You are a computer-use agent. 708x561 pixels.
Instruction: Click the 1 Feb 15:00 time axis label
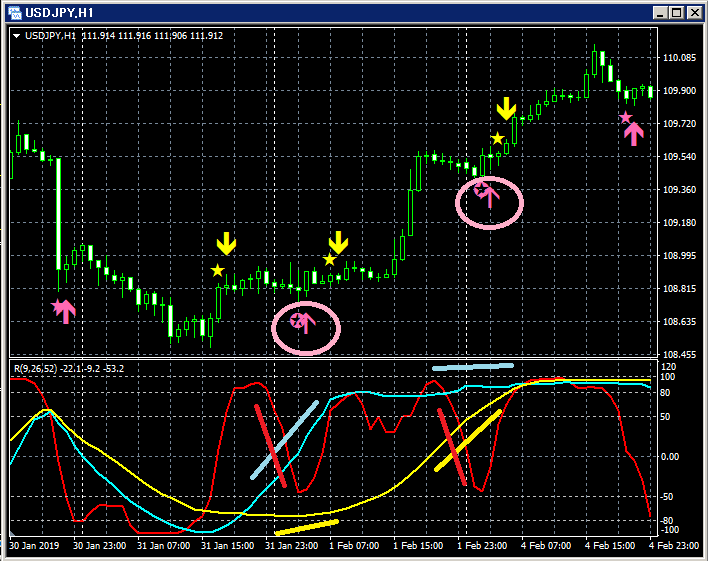(x=418, y=546)
